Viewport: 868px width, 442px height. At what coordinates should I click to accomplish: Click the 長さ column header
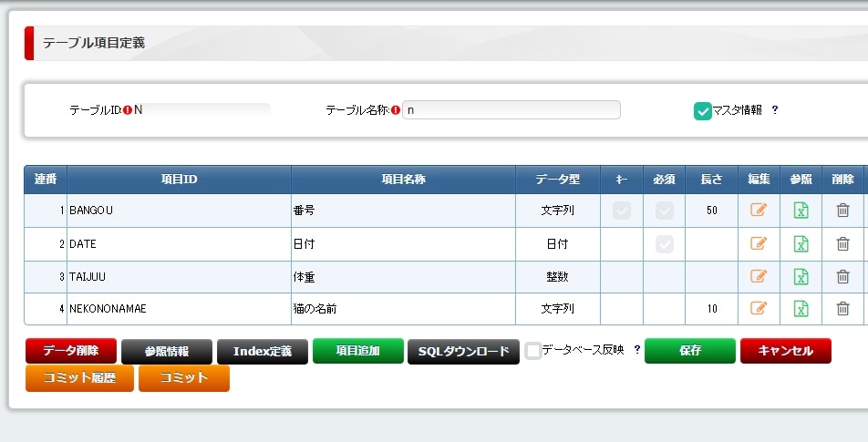coord(711,180)
